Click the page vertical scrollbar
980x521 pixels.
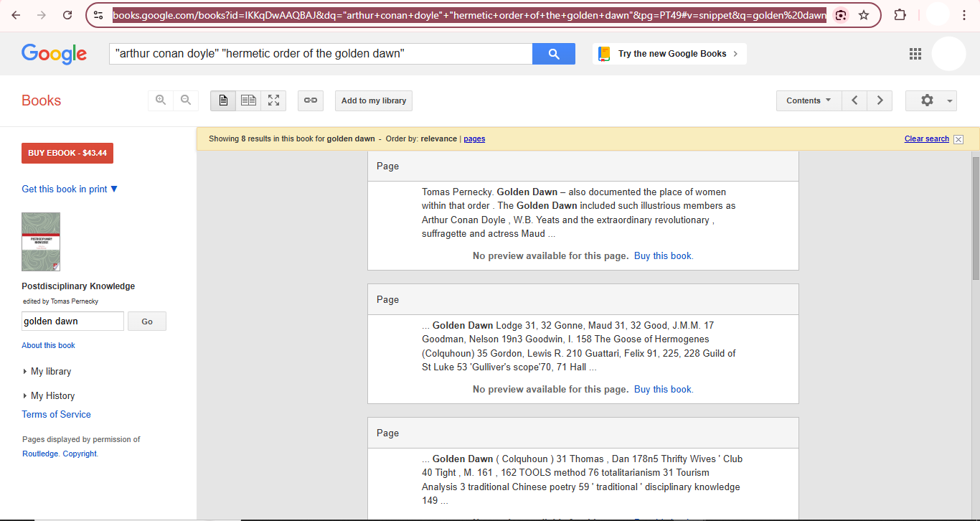[975, 218]
